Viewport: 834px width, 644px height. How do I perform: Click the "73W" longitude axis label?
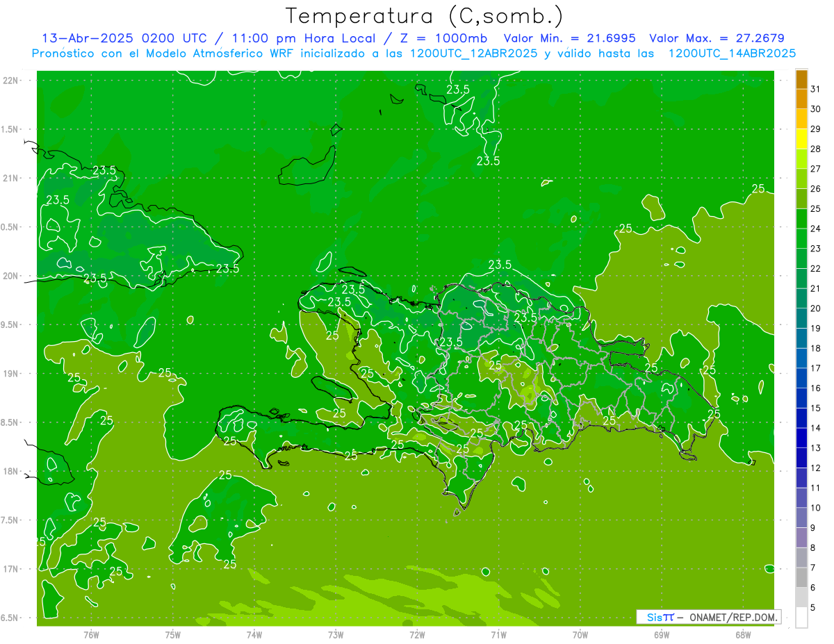(336, 635)
